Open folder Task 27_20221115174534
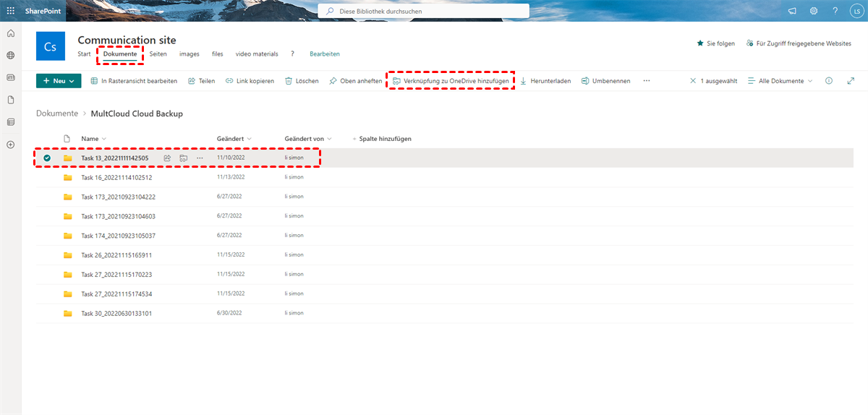Viewport: 868px width, 415px height. [x=116, y=294]
